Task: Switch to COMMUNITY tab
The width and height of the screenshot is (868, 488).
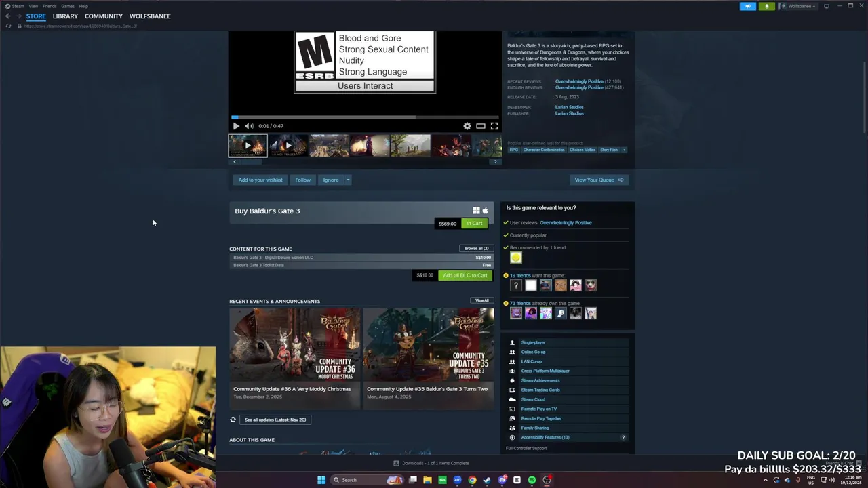Action: pyautogui.click(x=104, y=16)
